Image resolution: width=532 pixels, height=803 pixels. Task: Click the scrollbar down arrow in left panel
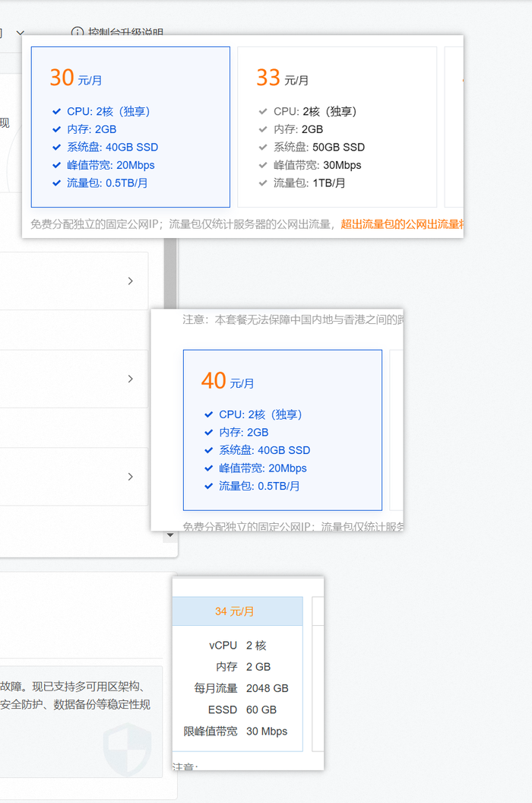[169, 535]
